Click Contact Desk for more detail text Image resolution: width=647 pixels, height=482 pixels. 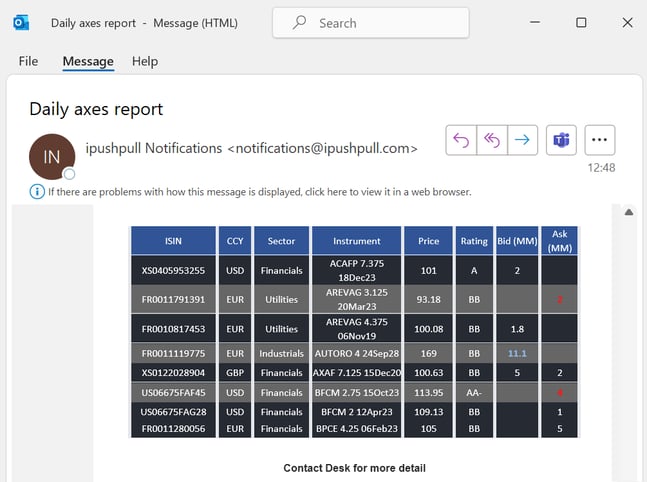click(354, 468)
